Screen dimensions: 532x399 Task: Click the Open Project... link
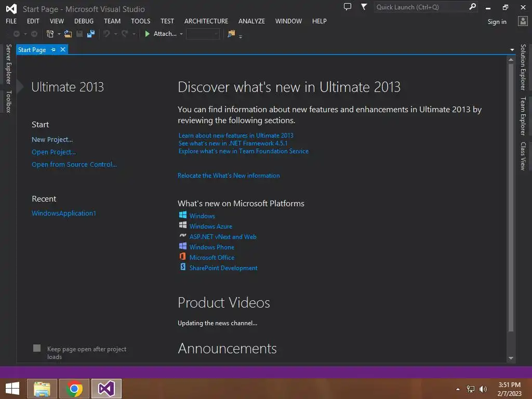click(x=54, y=152)
